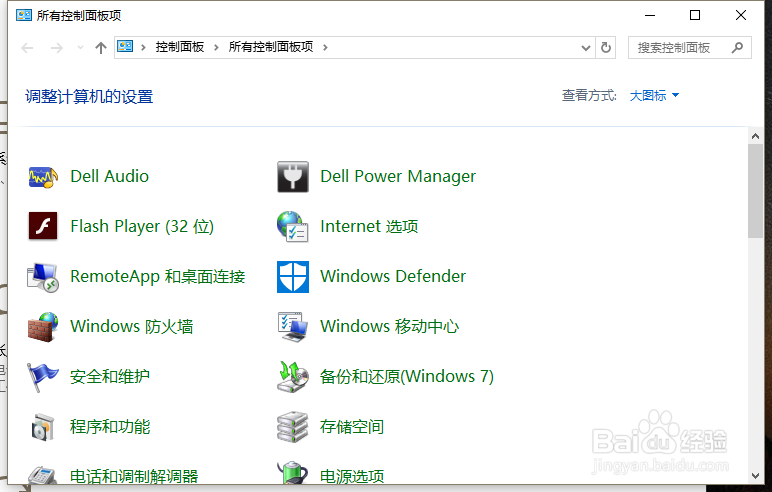Click the scrollbar up arrow
This screenshot has height=492, width=772.
click(755, 136)
